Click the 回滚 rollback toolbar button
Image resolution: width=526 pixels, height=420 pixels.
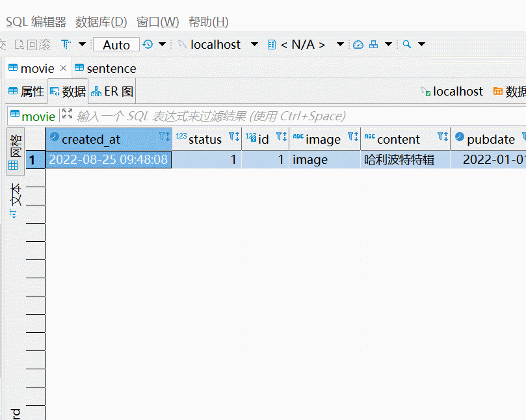33,44
